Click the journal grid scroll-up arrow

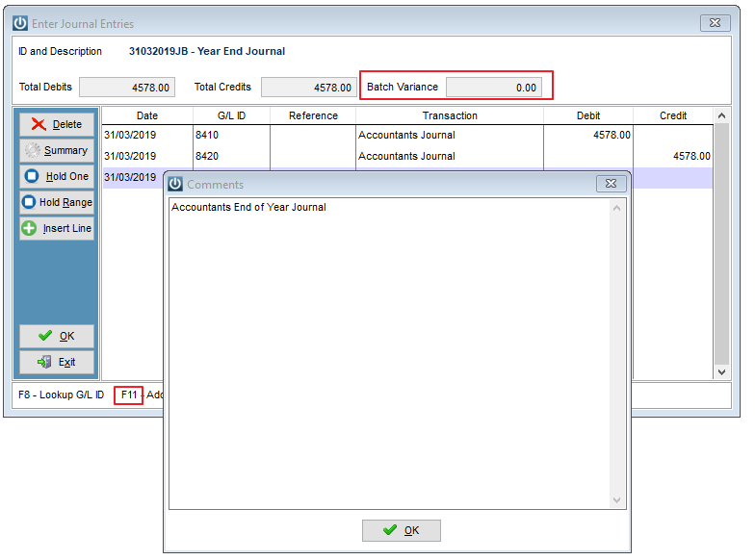tap(721, 115)
